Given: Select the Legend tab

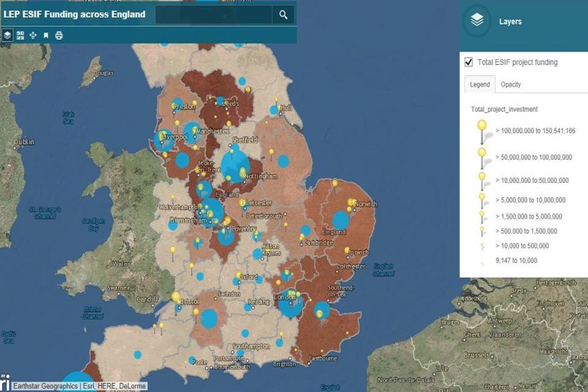Looking at the screenshot, I should [480, 84].
